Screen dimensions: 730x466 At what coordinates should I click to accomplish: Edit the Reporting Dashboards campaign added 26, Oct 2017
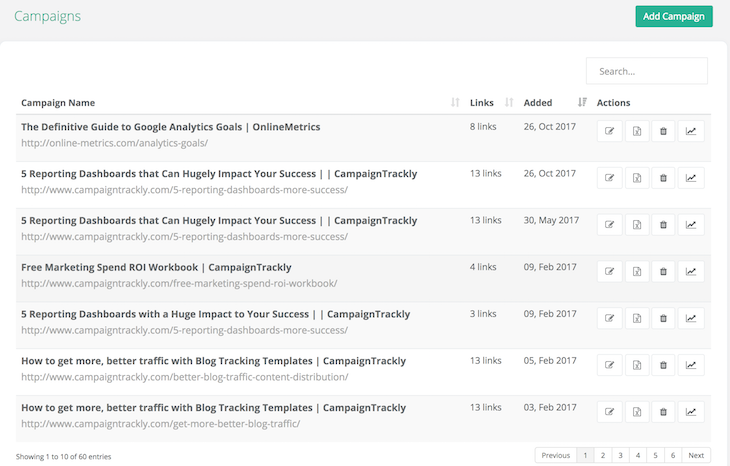click(x=609, y=178)
